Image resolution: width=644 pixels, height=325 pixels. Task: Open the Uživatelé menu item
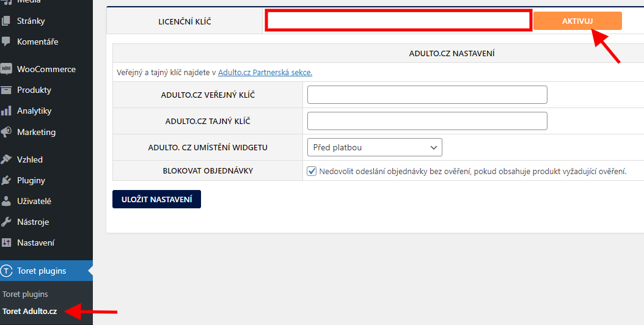[x=34, y=201]
